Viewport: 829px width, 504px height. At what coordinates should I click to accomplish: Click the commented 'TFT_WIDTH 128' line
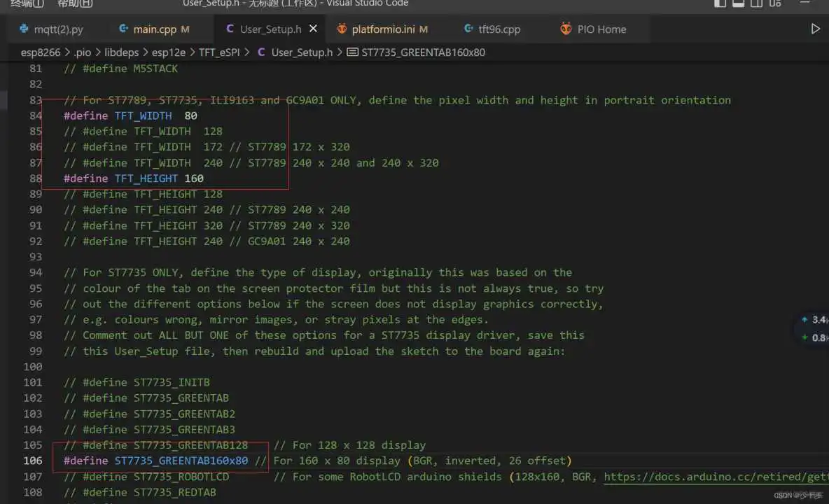[x=144, y=132]
